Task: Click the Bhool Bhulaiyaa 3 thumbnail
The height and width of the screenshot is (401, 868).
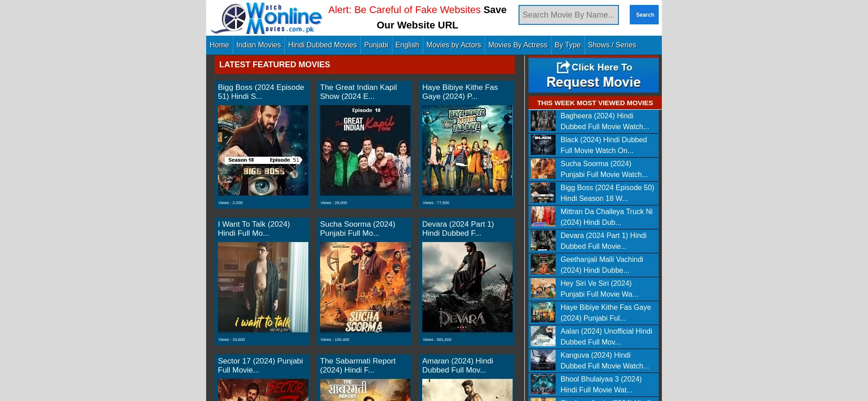Action: click(x=543, y=384)
